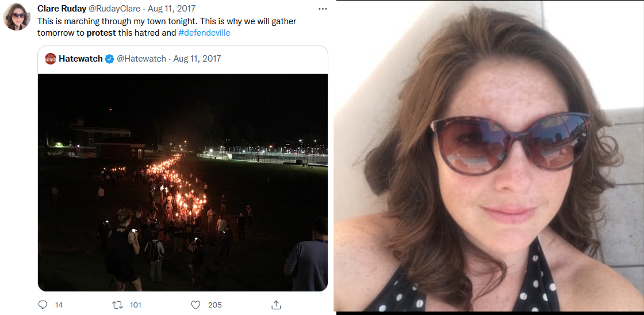Click the 14 replies count

pos(59,305)
